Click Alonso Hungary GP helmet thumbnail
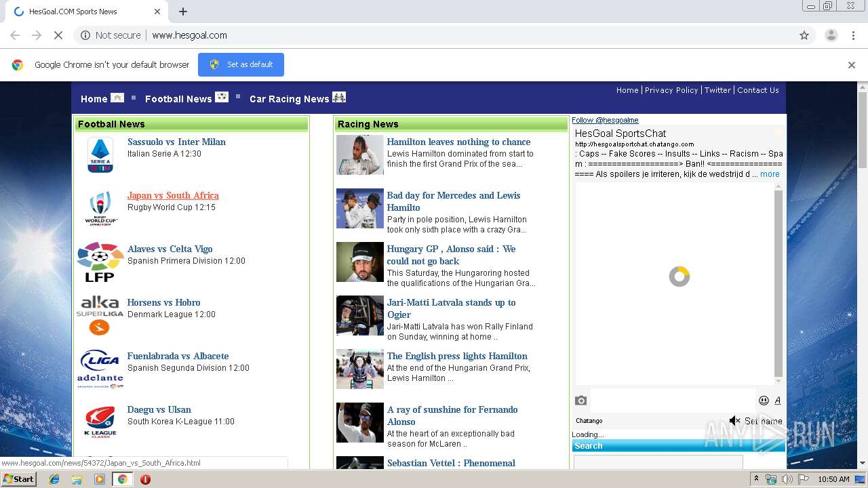 (x=359, y=262)
